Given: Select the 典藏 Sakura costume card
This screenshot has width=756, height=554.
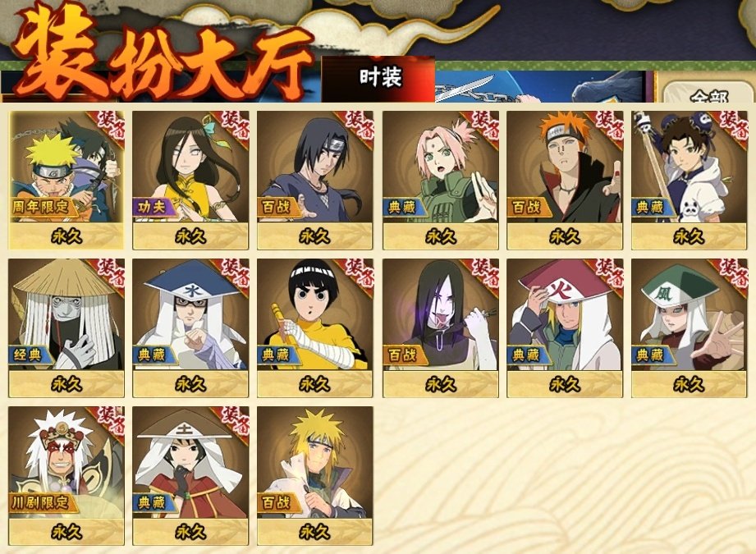Looking at the screenshot, I should [441, 181].
